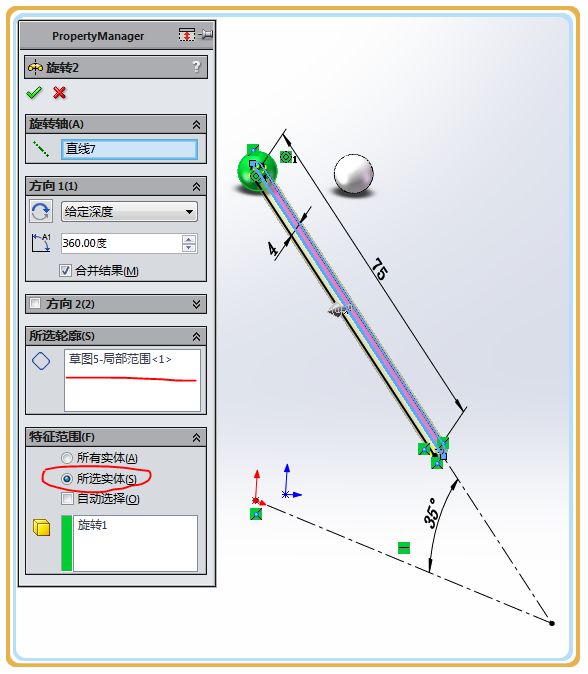Click the 旋转2 revolve feature icon
The image size is (588, 674).
(35, 67)
